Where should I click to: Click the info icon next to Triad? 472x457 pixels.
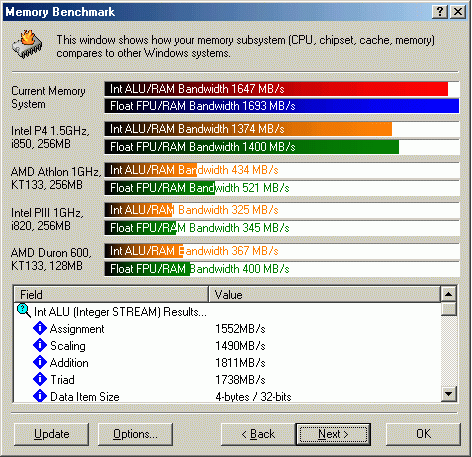[x=40, y=379]
